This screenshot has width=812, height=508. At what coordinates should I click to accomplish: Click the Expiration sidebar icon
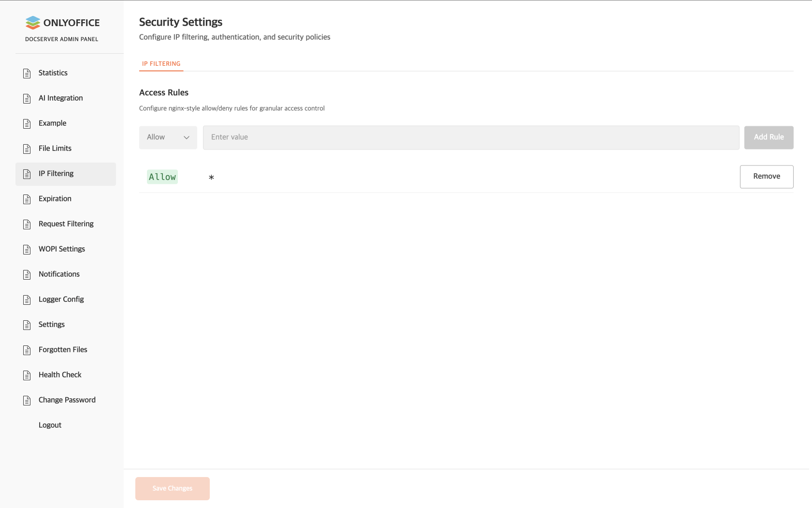[27, 199]
